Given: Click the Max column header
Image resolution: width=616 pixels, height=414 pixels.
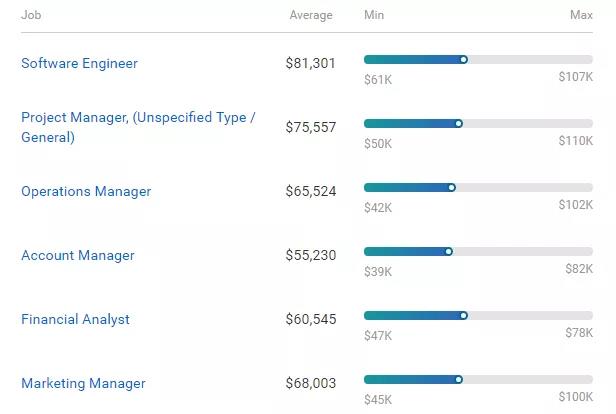Looking at the screenshot, I should pos(581,15).
